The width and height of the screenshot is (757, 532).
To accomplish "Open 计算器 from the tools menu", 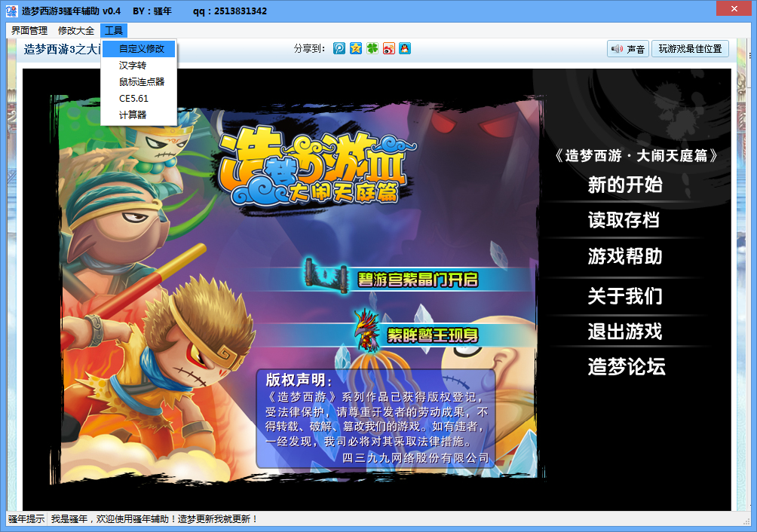I will coord(139,115).
